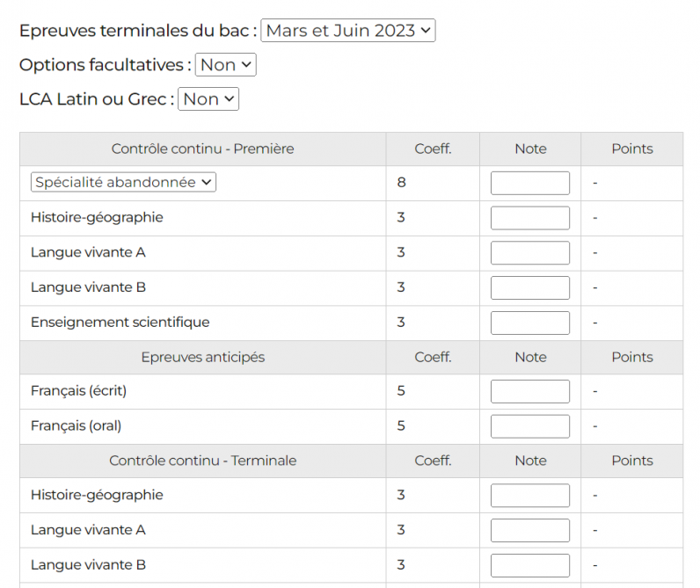Focus the Enseignement scientifique note field

tap(529, 323)
